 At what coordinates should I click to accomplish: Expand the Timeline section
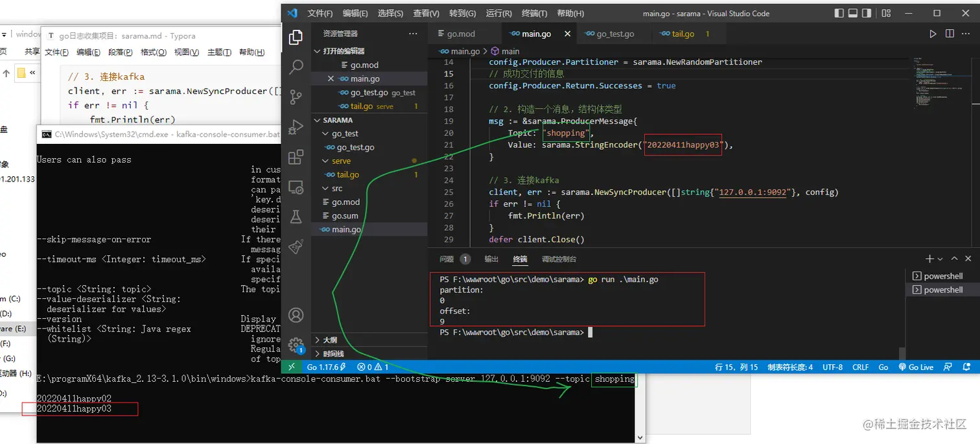[x=369, y=353]
